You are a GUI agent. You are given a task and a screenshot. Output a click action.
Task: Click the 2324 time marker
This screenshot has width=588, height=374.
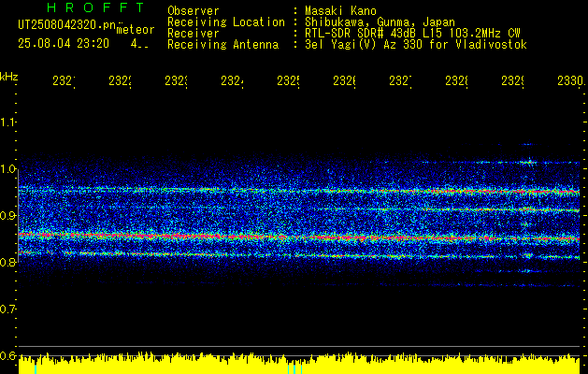232,81
